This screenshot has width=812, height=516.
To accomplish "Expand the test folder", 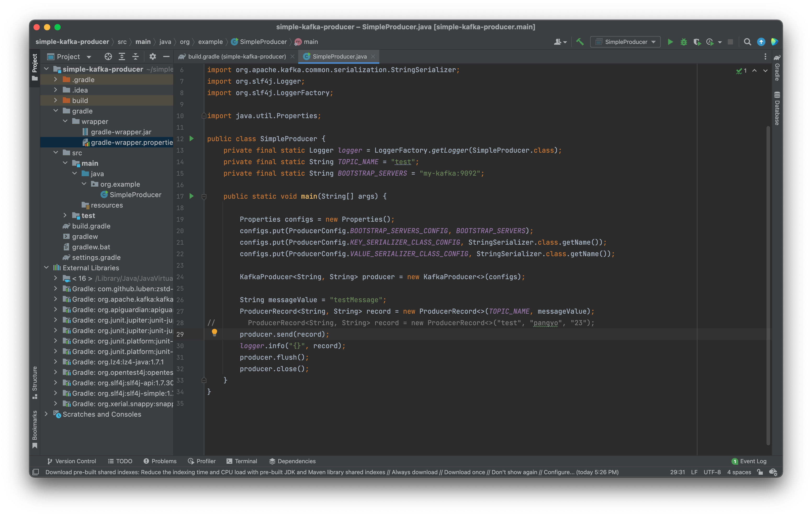I will [65, 215].
